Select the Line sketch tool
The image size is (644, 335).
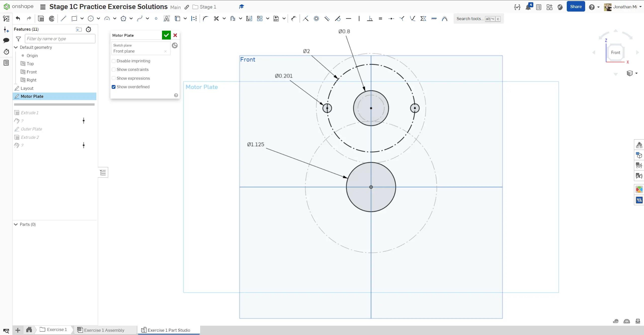(63, 18)
